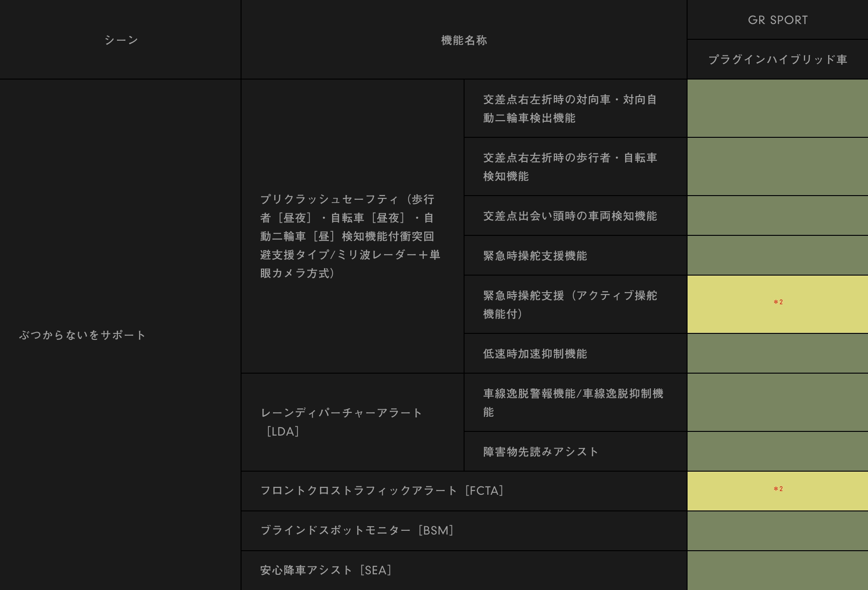Viewport: 868px width, 590px height.
Task: Select the 障害物先読みアシスト row label
Action: 541,452
